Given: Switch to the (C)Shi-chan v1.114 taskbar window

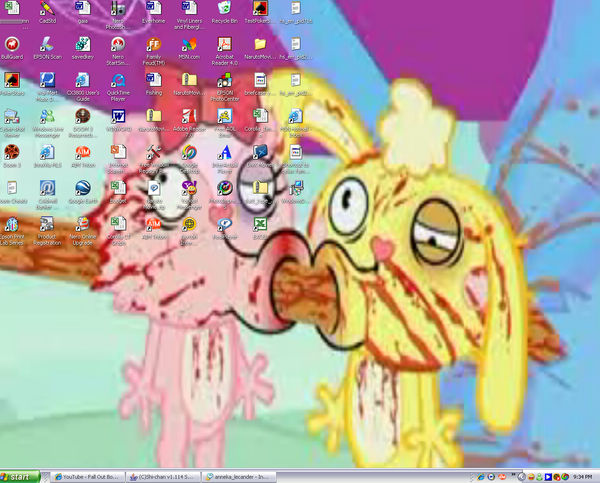Looking at the screenshot, I should (163, 477).
